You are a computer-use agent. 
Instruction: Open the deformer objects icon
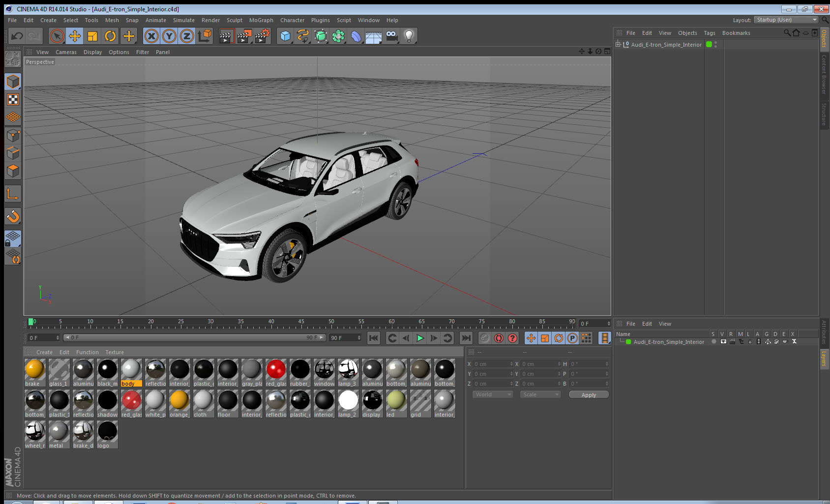[x=356, y=36]
